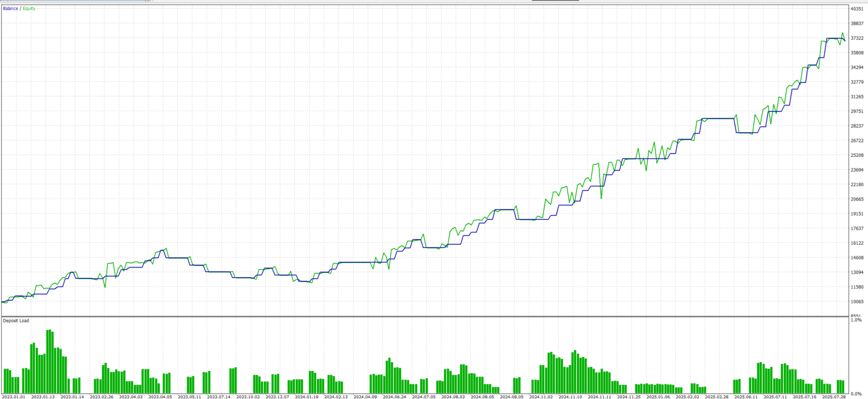The width and height of the screenshot is (868, 399).
Task: Select the 2023.01.13 date label
Action: pyautogui.click(x=43, y=397)
